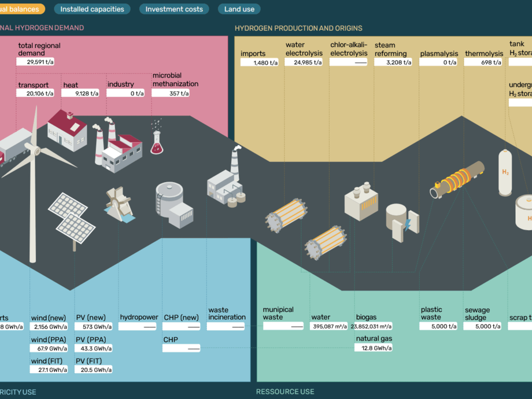Click the water electrolysis value 24,985 t/a

pos(304,62)
